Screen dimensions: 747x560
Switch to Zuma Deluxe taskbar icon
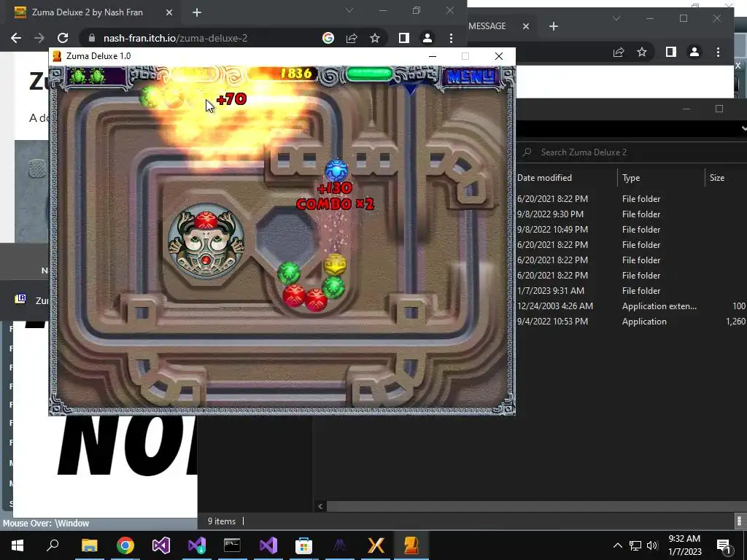click(x=411, y=545)
